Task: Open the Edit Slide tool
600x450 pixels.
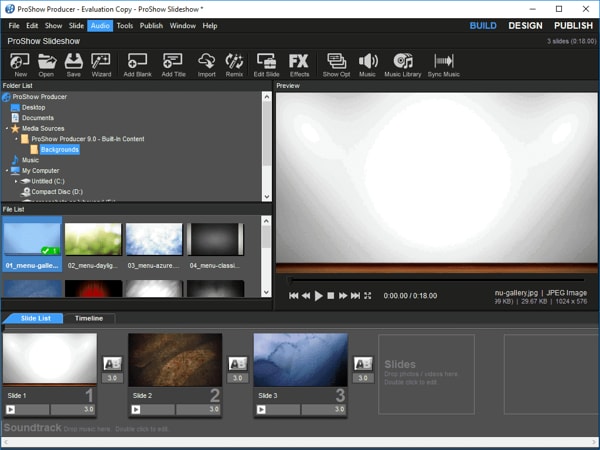Action: pos(266,65)
